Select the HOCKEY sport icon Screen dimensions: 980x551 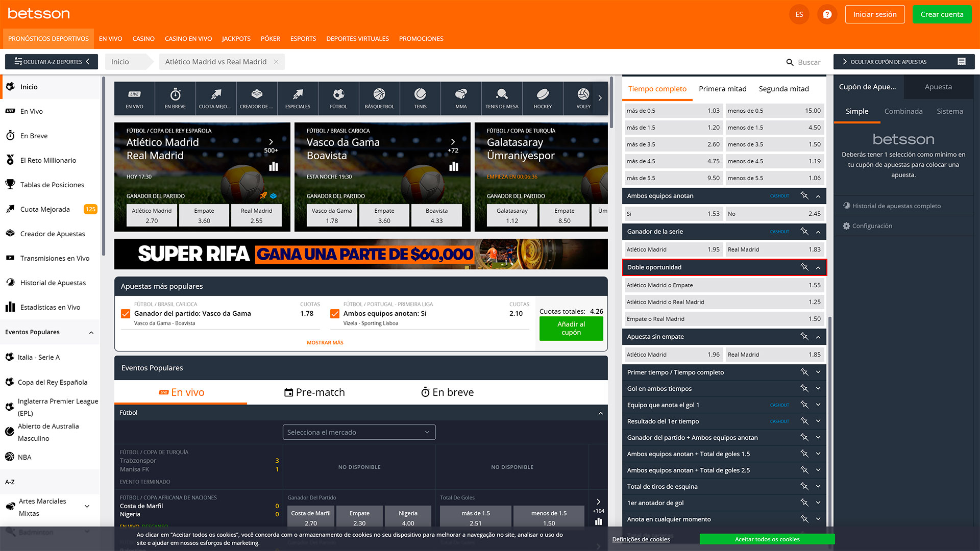(543, 98)
